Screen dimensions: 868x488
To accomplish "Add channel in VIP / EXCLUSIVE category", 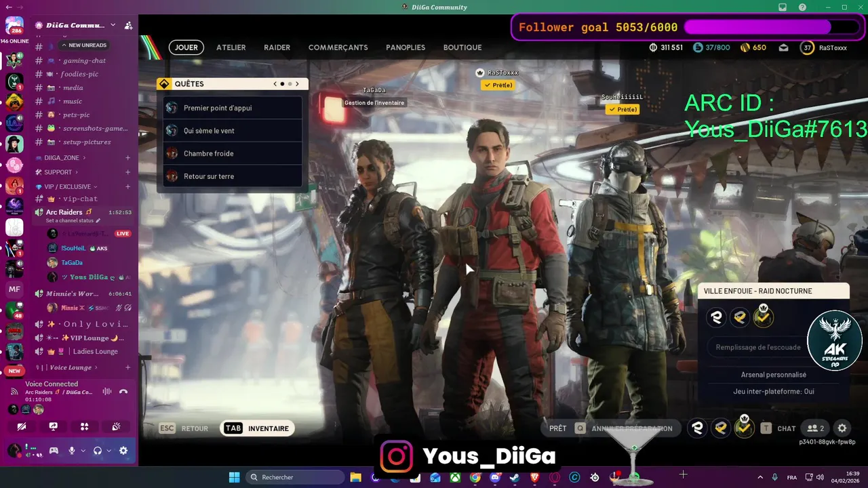I will pyautogui.click(x=127, y=186).
